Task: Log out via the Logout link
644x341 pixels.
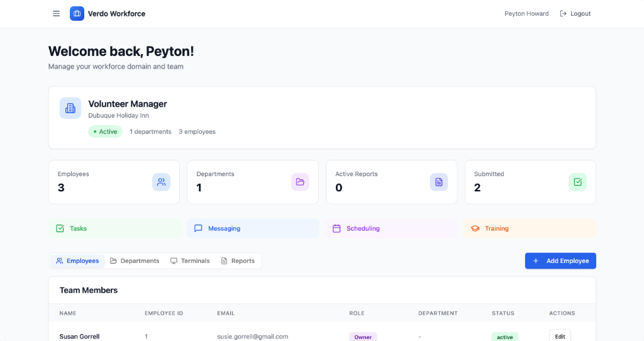Action: point(575,14)
